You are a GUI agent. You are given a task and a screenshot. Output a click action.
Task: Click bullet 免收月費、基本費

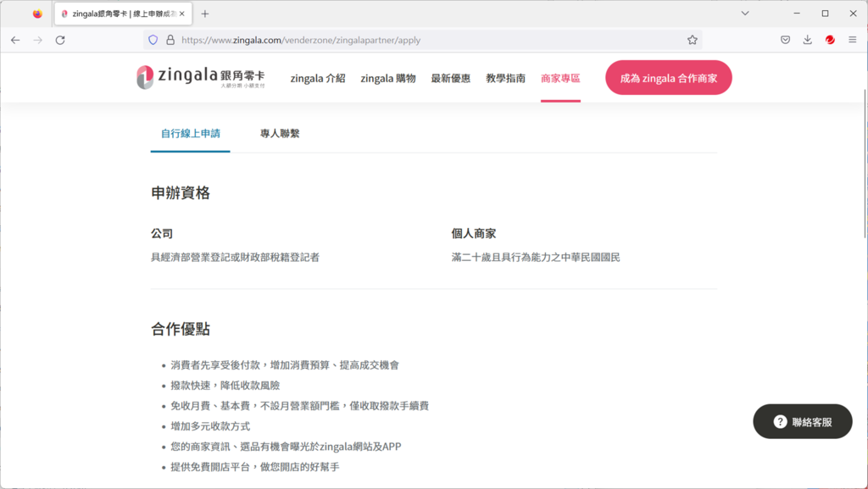point(299,406)
